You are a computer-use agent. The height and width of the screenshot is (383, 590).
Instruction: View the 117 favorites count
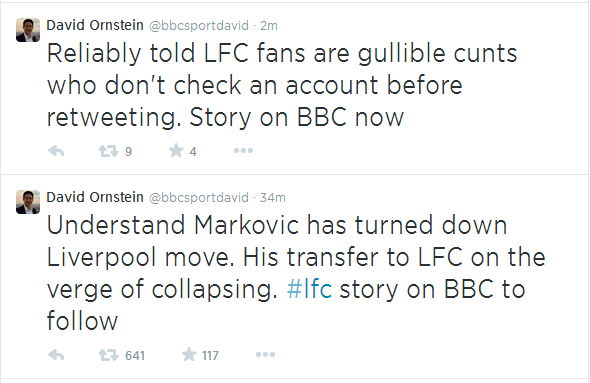(x=210, y=356)
